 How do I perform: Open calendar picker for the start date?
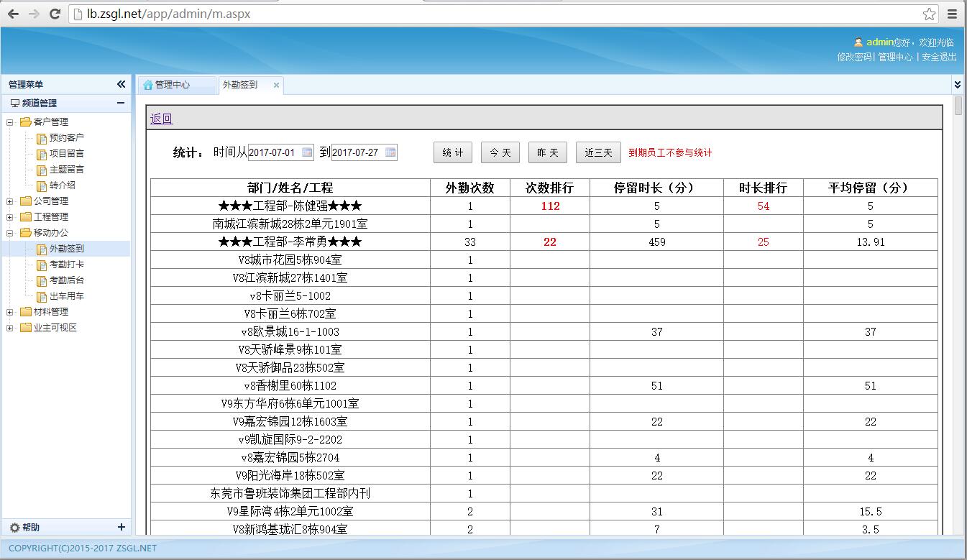pyautogui.click(x=307, y=152)
